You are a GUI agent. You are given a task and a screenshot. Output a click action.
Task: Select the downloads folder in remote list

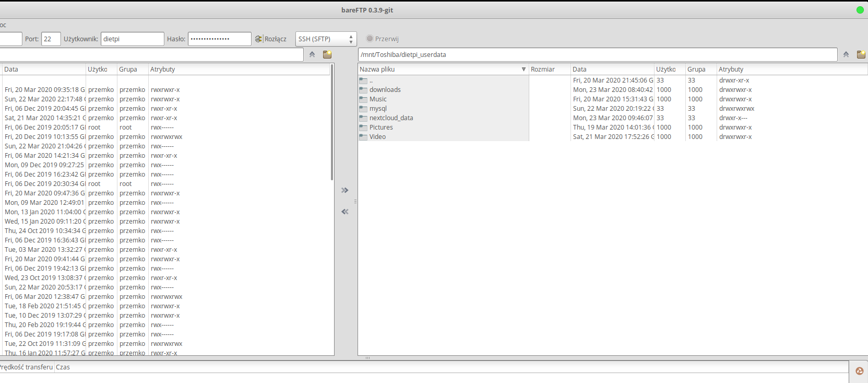[x=385, y=90]
